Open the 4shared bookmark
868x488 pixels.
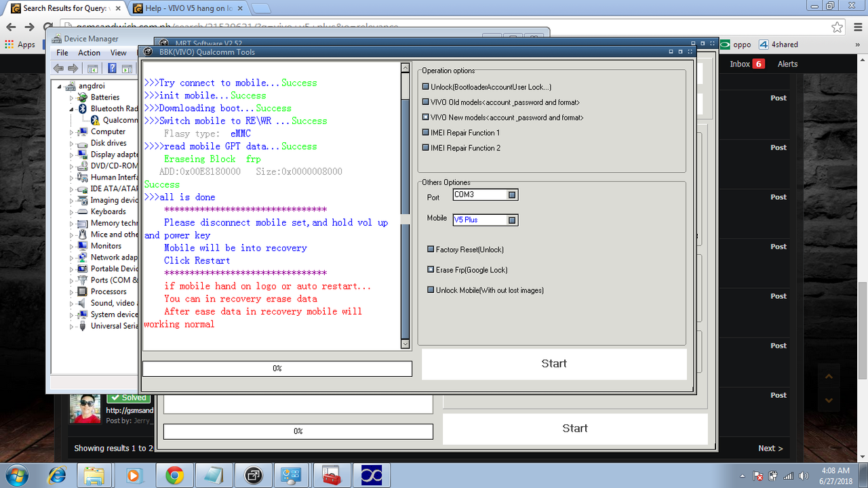778,45
